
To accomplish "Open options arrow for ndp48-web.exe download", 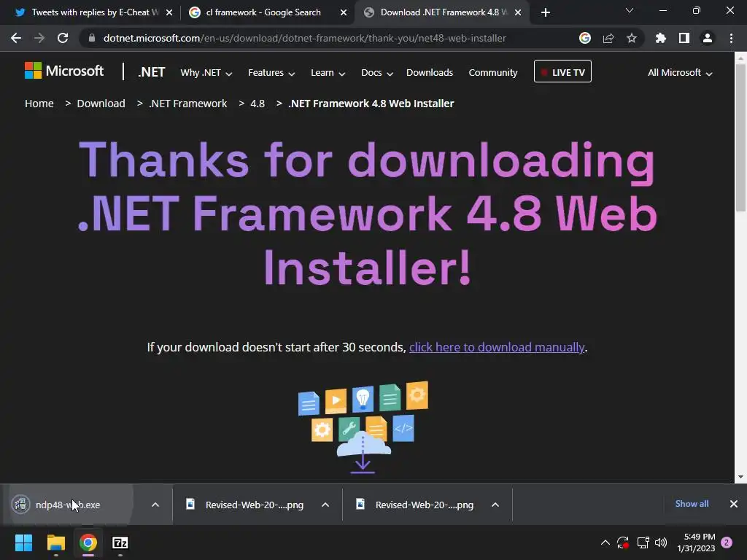I will [155, 505].
